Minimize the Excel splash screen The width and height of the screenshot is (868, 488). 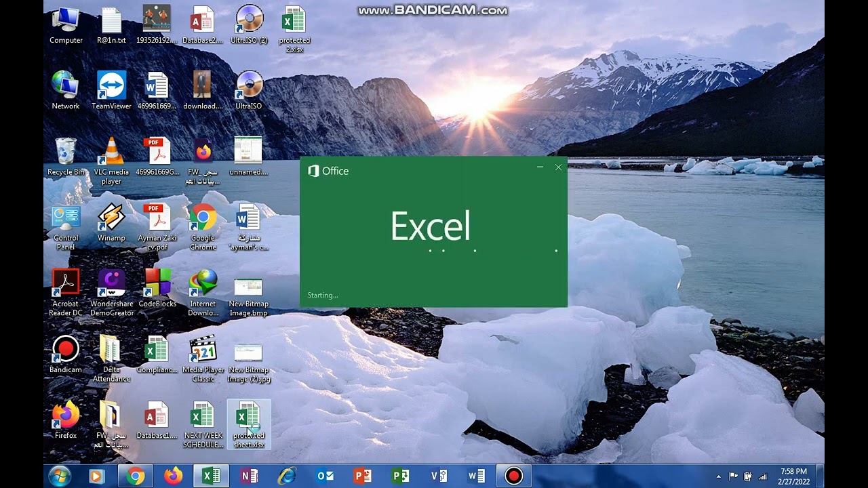540,167
